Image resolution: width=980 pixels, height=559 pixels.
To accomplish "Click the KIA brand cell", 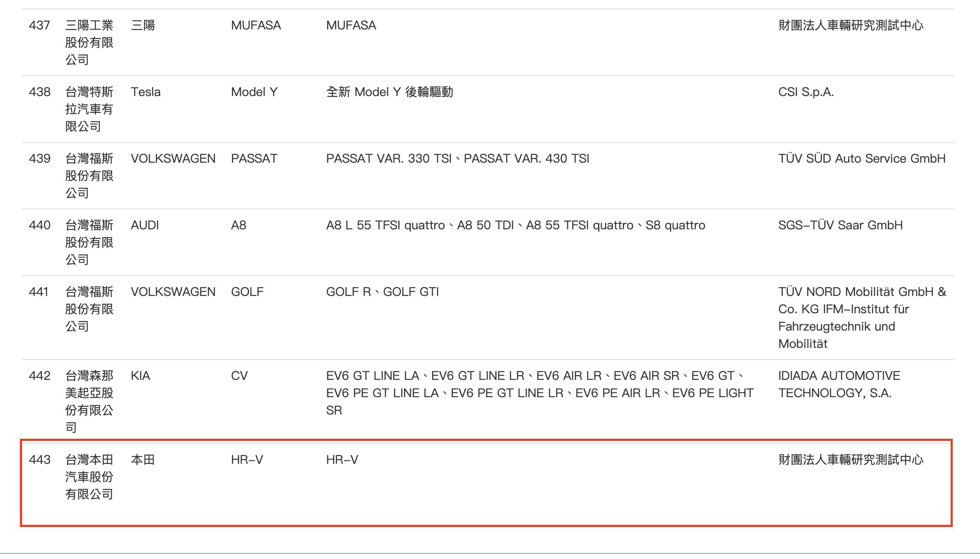I will (x=140, y=376).
